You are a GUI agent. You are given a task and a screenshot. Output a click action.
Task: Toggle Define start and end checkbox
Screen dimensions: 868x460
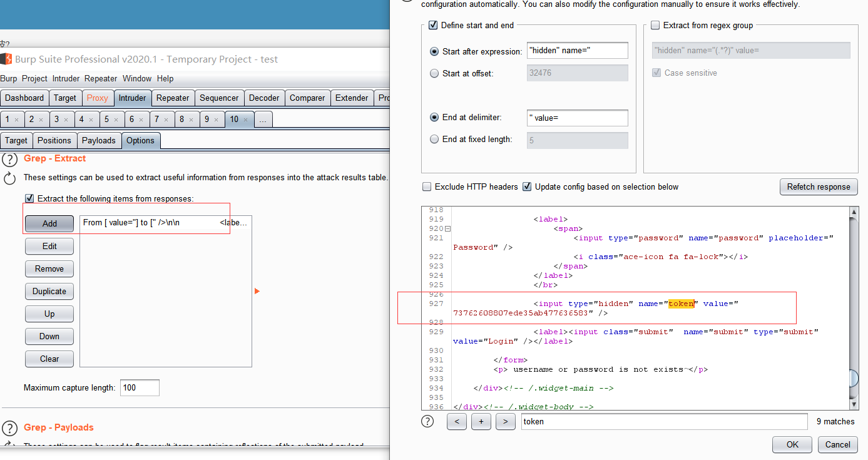click(x=433, y=26)
